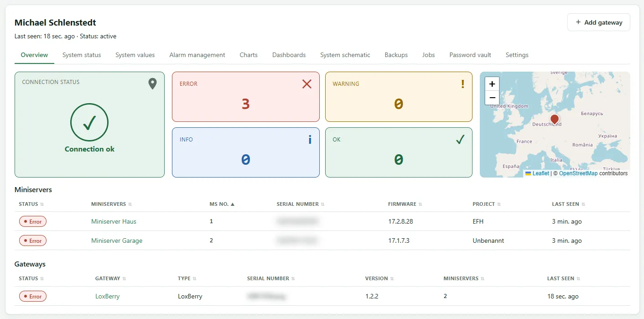644x319 pixels.
Task: Open Miniserver Haus link
Action: (114, 221)
